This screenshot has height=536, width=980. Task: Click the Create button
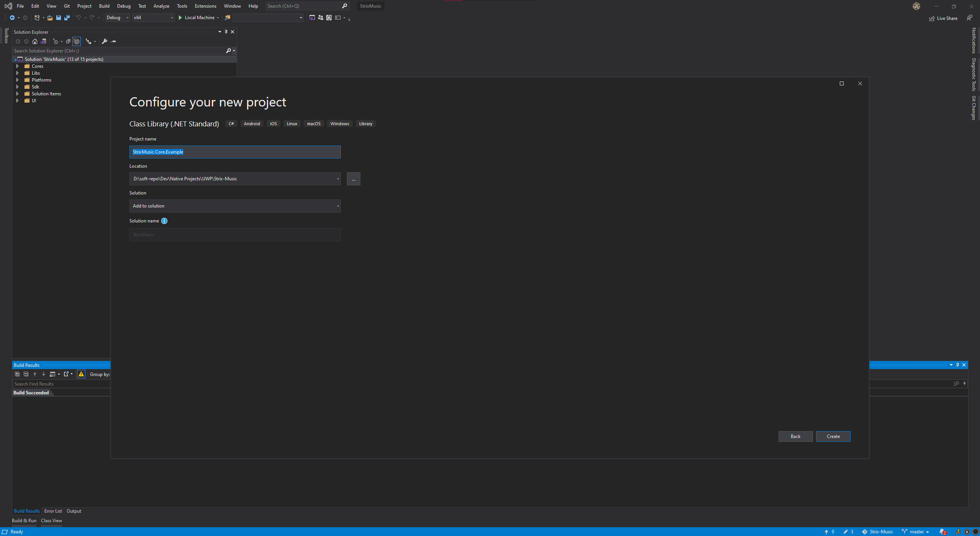(833, 436)
